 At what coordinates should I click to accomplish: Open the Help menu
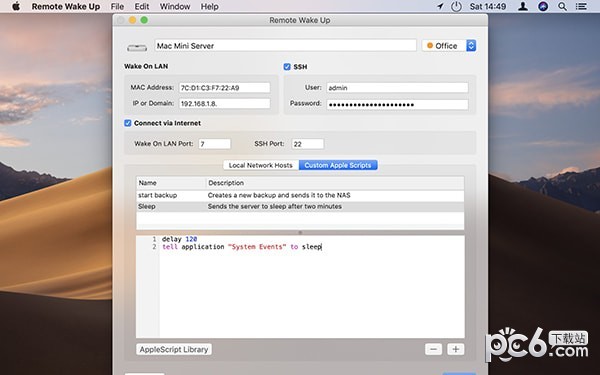click(x=210, y=6)
